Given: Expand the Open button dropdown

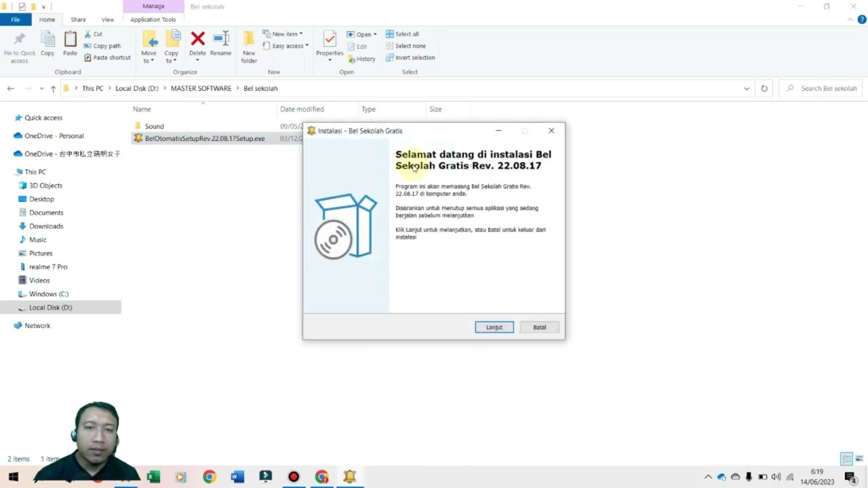Looking at the screenshot, I should [x=375, y=35].
